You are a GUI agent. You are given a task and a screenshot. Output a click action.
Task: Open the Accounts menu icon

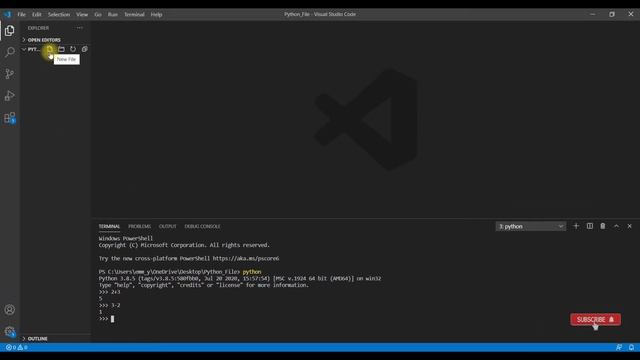tap(9, 310)
